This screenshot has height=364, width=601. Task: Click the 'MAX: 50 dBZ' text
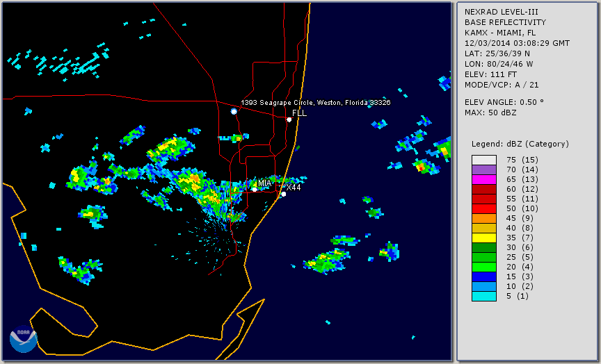click(x=490, y=113)
